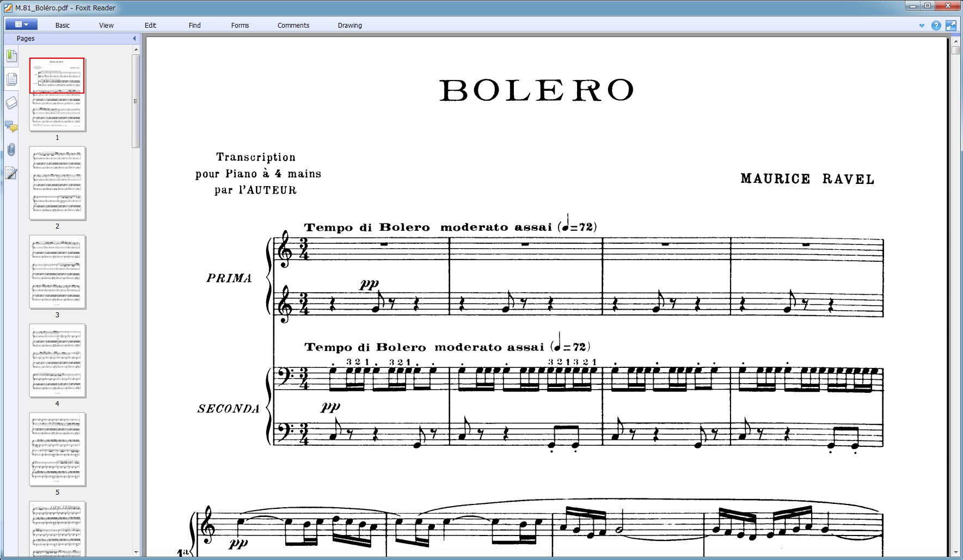The width and height of the screenshot is (963, 560).
Task: Open the Attachments paperclip panel
Action: pyautogui.click(x=11, y=150)
